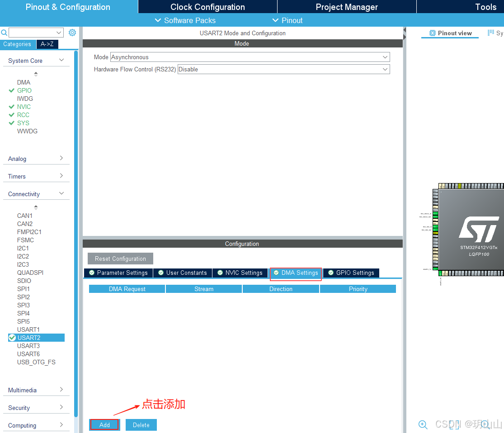Collapse the side panel with the arrow handle
Viewport: 504px width, 433px height.
coord(405,34)
